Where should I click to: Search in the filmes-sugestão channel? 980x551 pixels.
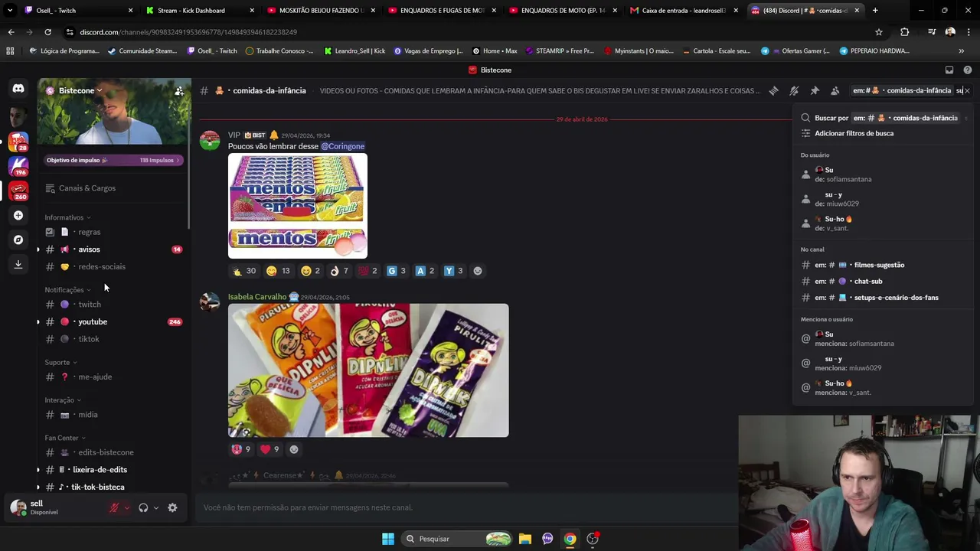(884, 265)
